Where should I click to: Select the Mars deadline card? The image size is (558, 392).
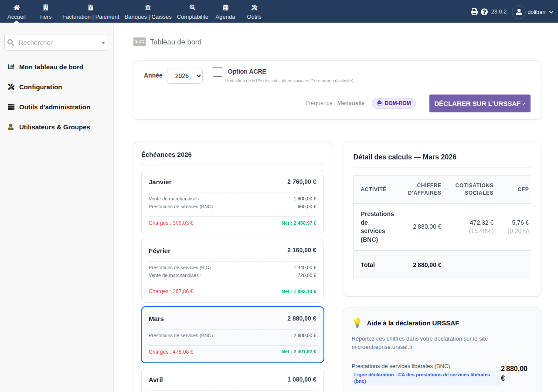coord(232,335)
